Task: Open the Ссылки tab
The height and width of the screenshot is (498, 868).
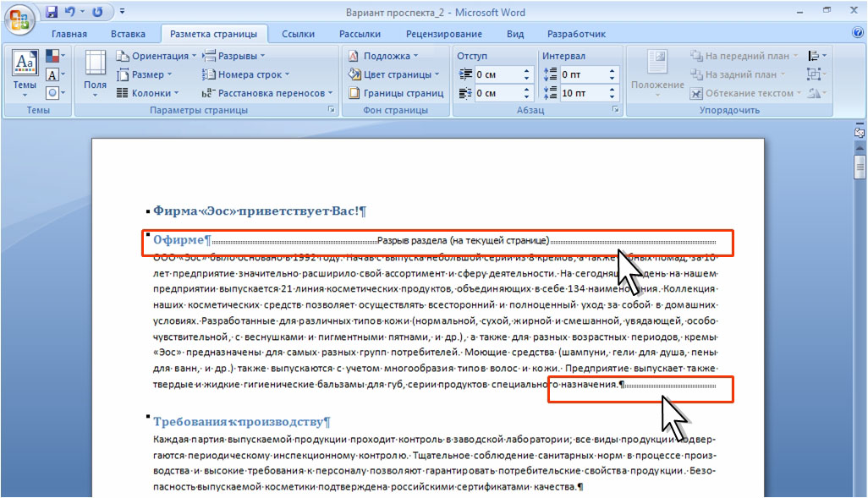Action: point(298,34)
